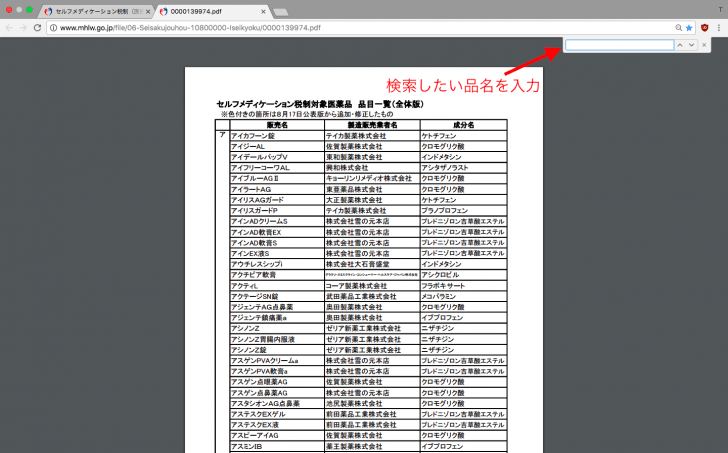The width and height of the screenshot is (728, 453).
Task: Click the ア index marker in first column
Action: 222,135
